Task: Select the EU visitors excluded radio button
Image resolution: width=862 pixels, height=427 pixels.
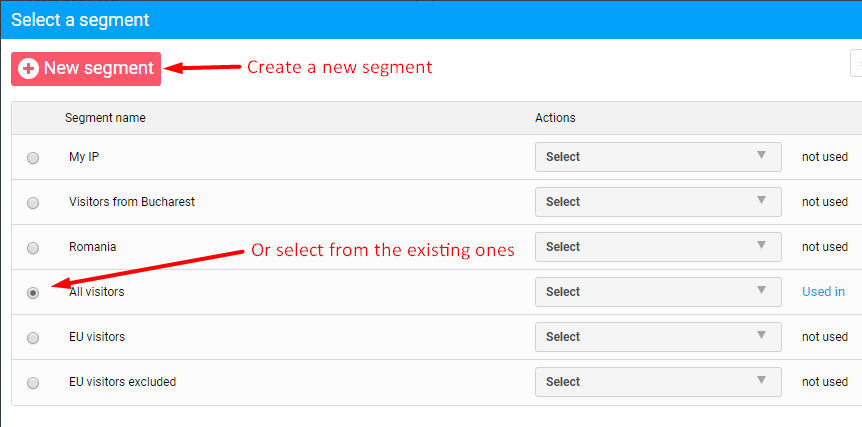Action: click(33, 383)
